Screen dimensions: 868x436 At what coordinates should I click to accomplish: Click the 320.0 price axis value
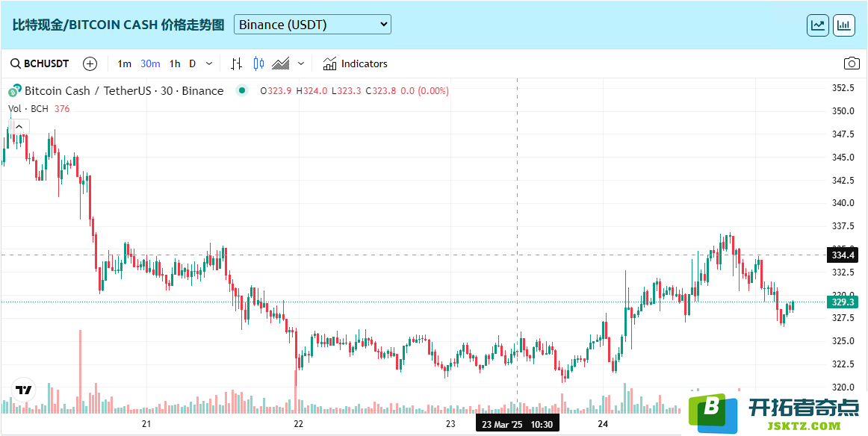coord(843,387)
